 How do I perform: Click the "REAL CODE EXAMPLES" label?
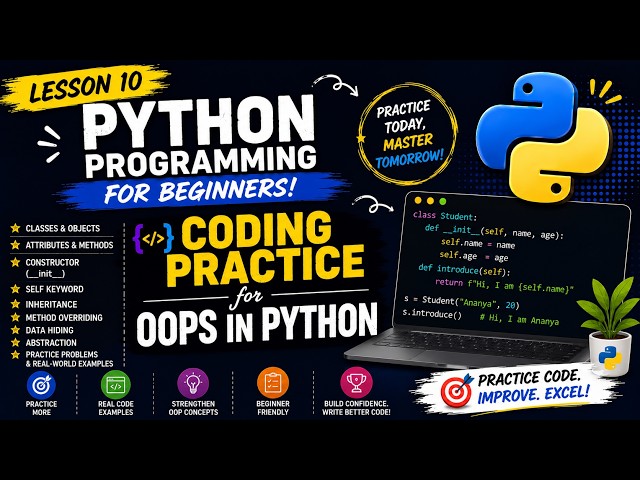[116, 408]
